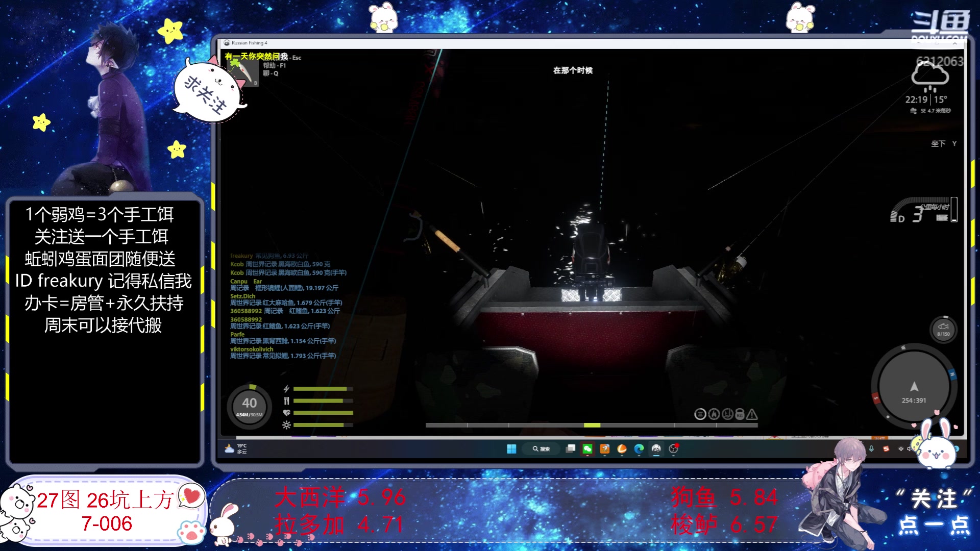The width and height of the screenshot is (980, 551).
Task: Click the Sogou input method tray icon
Action: (x=886, y=449)
